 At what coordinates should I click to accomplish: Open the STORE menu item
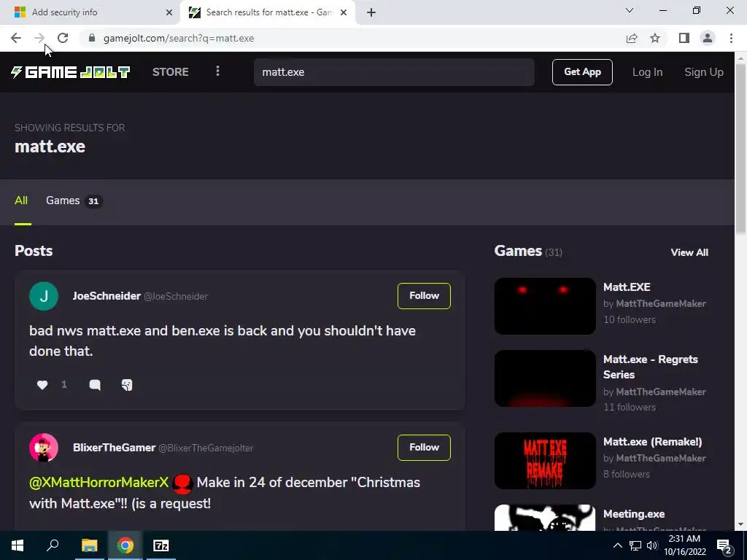[171, 72]
